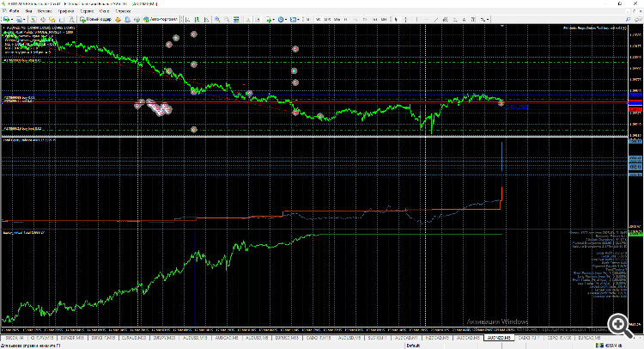This screenshot has height=349, width=644.
Task: Show the Market Watch window
Action: tap(33, 19)
